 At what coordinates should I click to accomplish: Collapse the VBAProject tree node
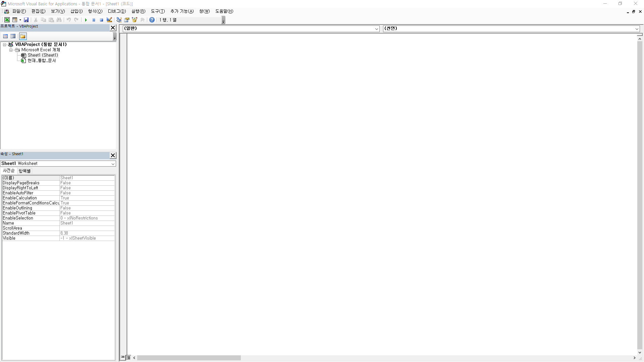tap(5, 45)
